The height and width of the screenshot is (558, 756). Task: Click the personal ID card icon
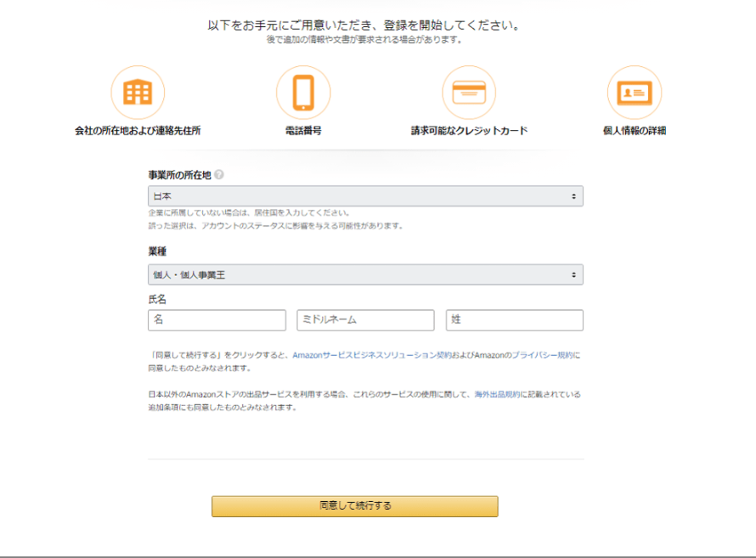[634, 93]
